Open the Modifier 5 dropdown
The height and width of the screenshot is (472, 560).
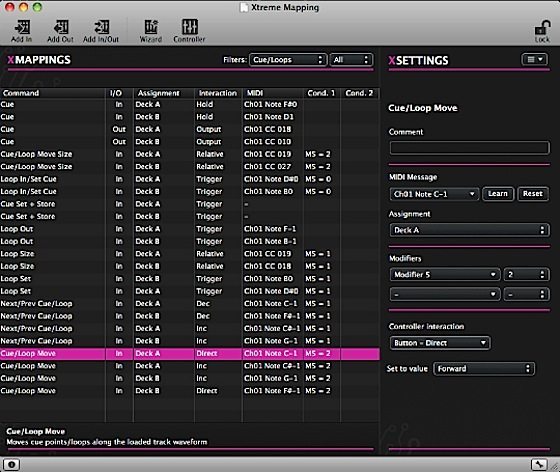coord(445,275)
